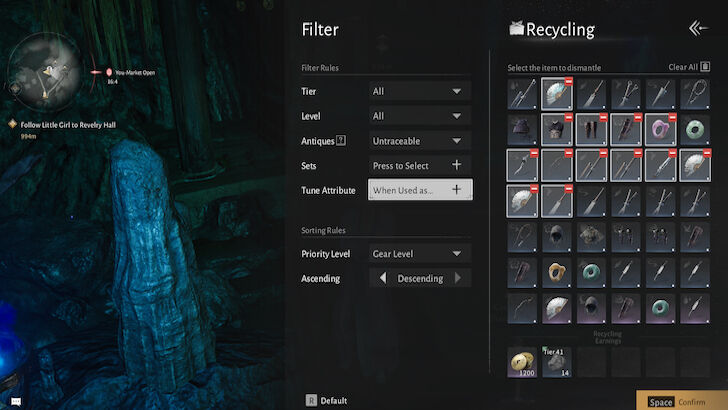Viewport: 728px width, 410px height.
Task: Select the sword on the purple tile
Action: [x=695, y=308]
